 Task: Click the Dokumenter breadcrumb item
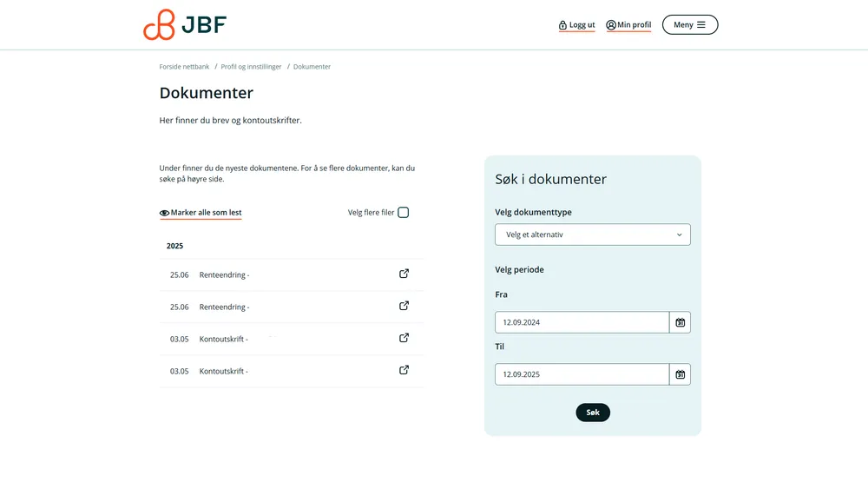[312, 67]
